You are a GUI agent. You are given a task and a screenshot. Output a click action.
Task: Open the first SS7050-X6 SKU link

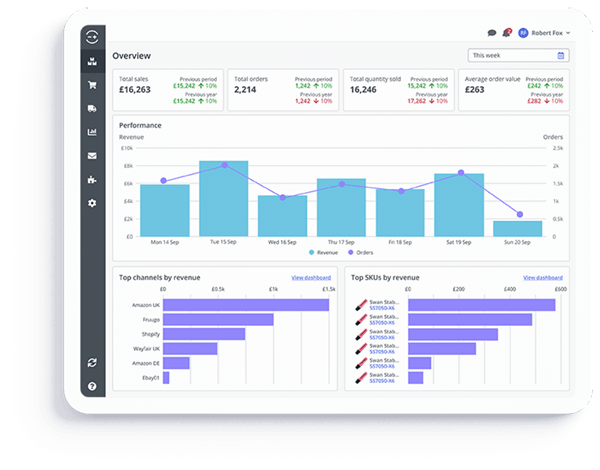[382, 308]
